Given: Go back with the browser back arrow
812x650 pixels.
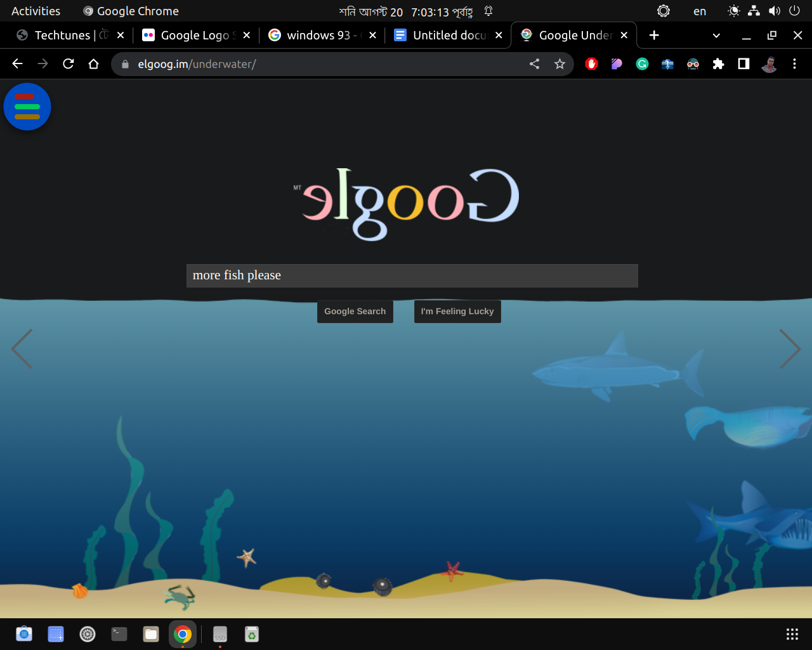Looking at the screenshot, I should 17,63.
